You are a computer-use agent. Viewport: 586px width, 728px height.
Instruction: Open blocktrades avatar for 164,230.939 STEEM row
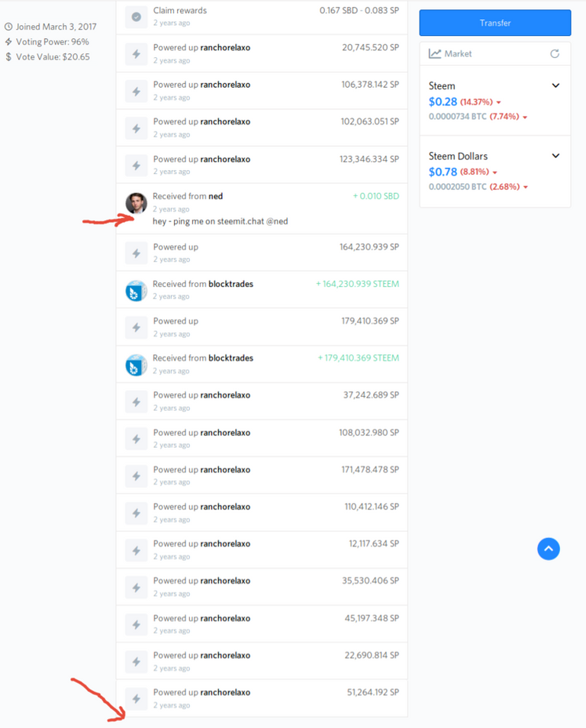pos(136,291)
